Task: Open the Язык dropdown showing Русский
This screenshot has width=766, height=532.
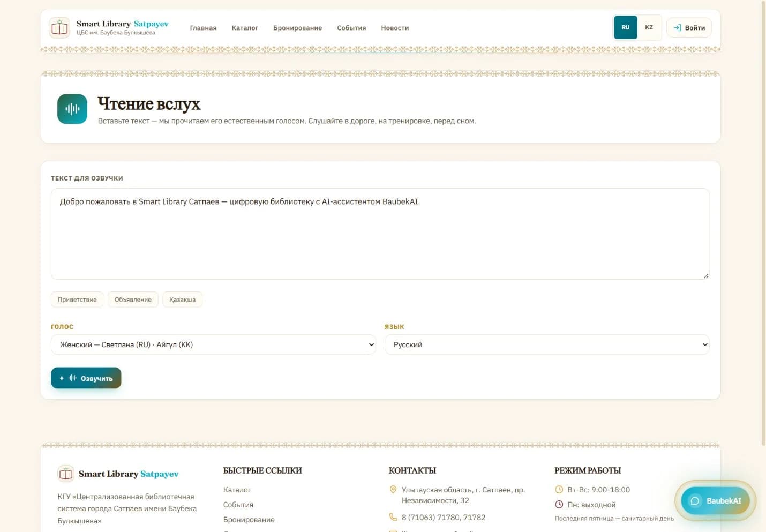Action: [547, 344]
